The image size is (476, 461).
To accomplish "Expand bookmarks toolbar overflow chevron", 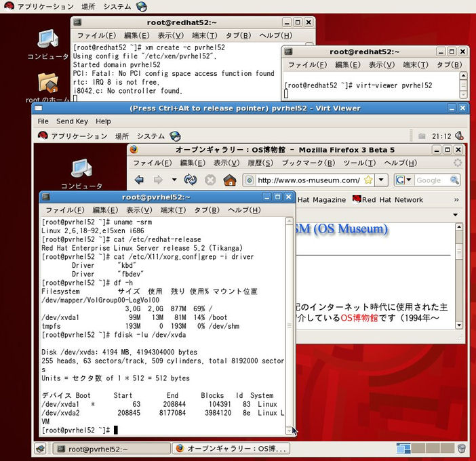I will click(x=456, y=200).
